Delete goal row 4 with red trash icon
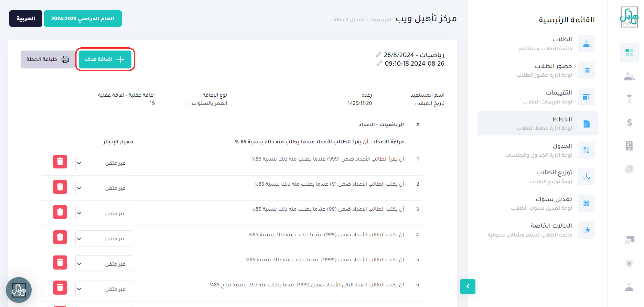The height and width of the screenshot is (307, 644). 60,237
